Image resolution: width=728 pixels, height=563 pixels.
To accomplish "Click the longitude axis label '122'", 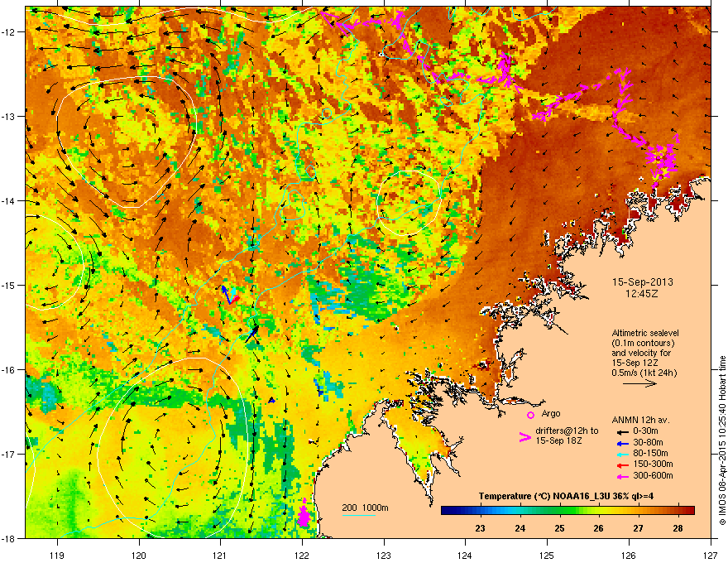I will [x=302, y=555].
